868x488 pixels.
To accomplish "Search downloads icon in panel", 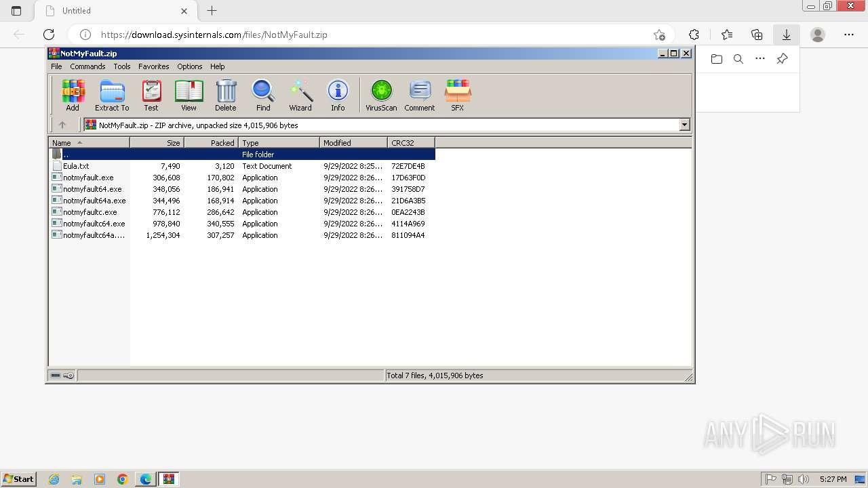I will pyautogui.click(x=738, y=59).
